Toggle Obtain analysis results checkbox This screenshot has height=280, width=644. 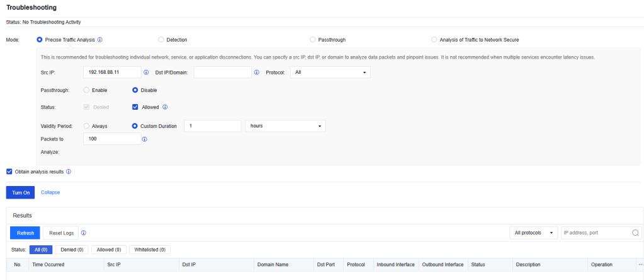(x=9, y=172)
